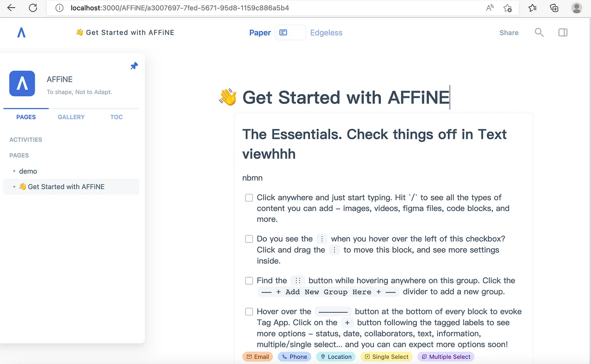Click the browser back arrow
Image resolution: width=591 pixels, height=364 pixels.
(x=11, y=8)
